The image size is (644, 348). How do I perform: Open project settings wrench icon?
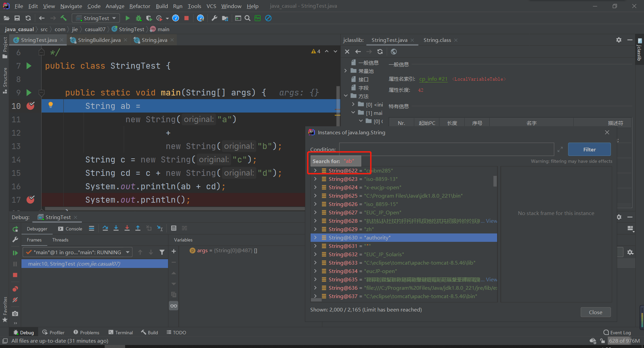coord(214,18)
